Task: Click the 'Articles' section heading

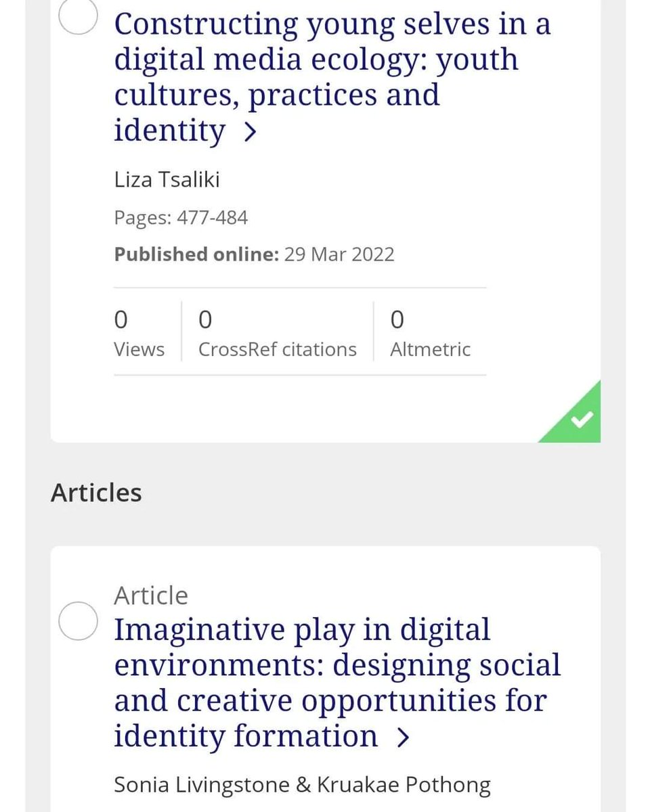Action: (96, 493)
